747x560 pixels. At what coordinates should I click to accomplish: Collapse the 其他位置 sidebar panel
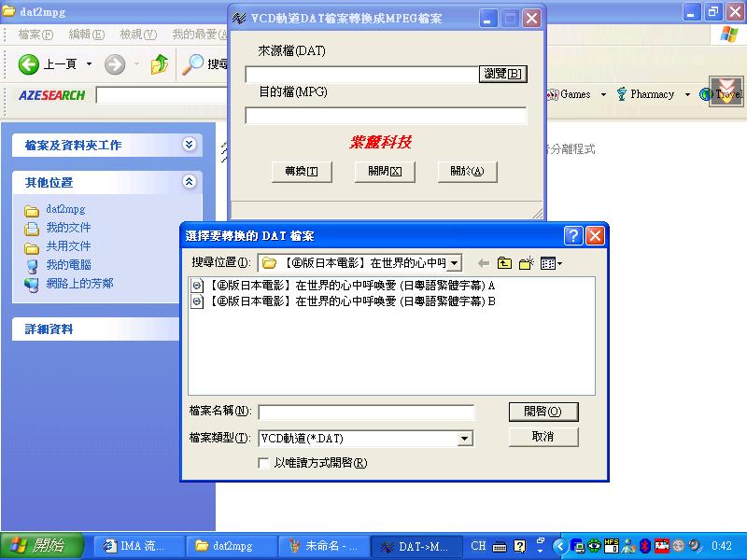(x=190, y=182)
